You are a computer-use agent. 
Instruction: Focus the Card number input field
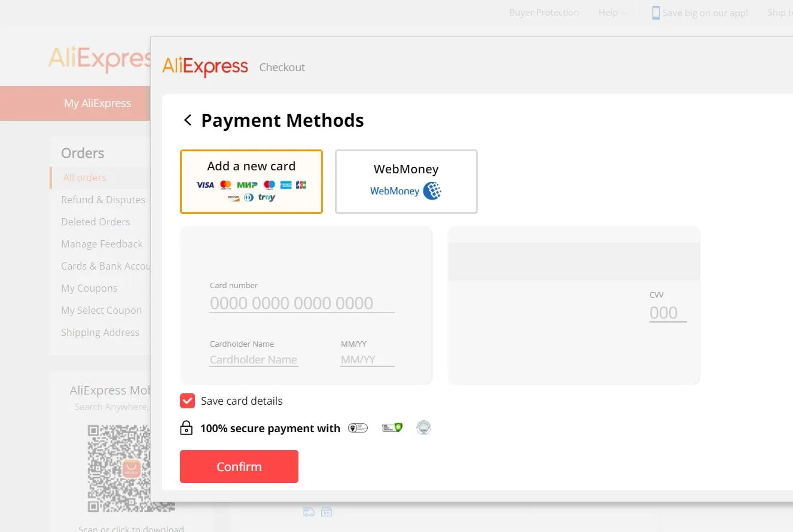coord(302,304)
